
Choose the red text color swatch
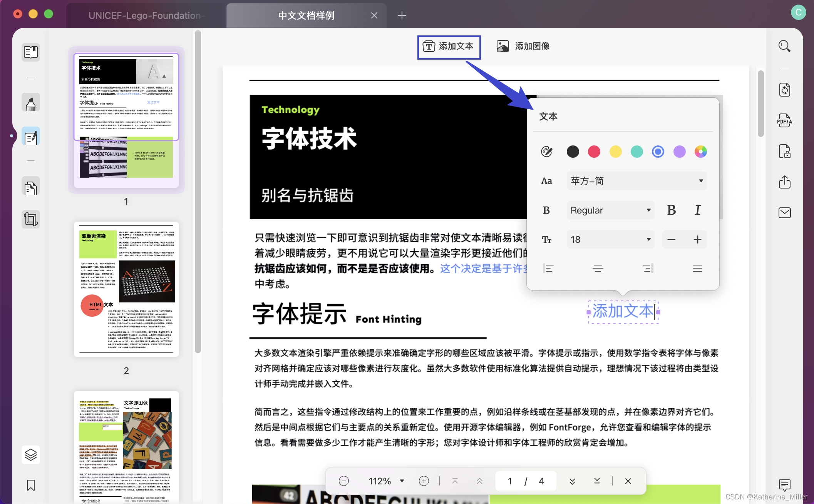click(594, 152)
